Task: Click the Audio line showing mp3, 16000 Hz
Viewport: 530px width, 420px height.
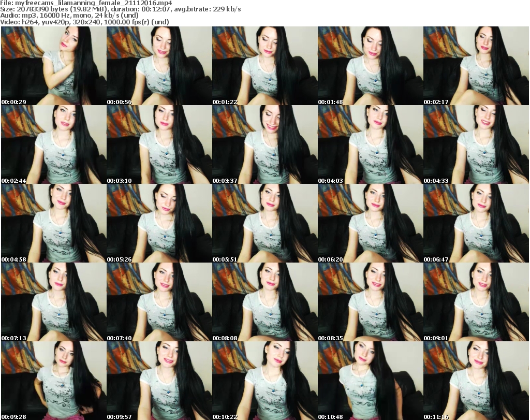Action: click(x=69, y=16)
